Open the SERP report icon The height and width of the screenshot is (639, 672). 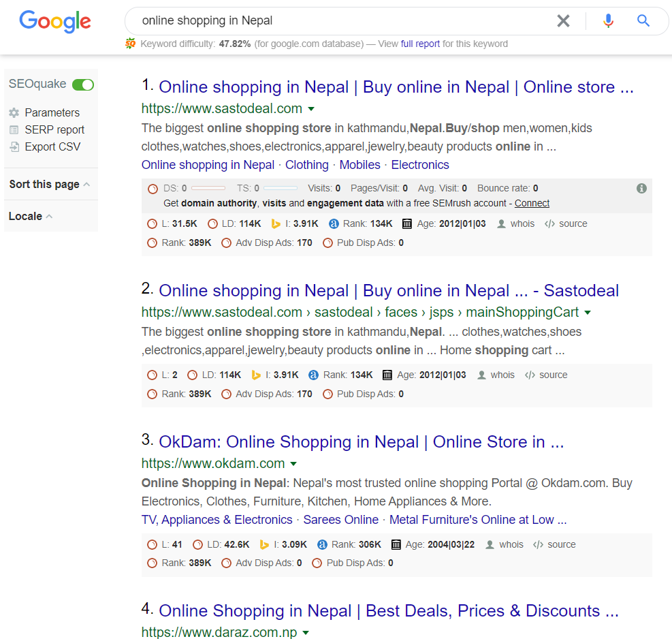[14, 129]
